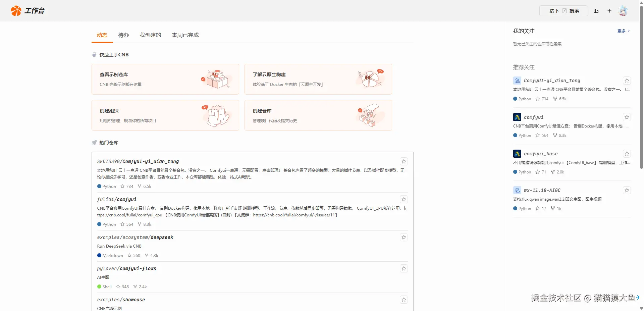
Task: Open the 创建仓库 card
Action: click(x=318, y=115)
